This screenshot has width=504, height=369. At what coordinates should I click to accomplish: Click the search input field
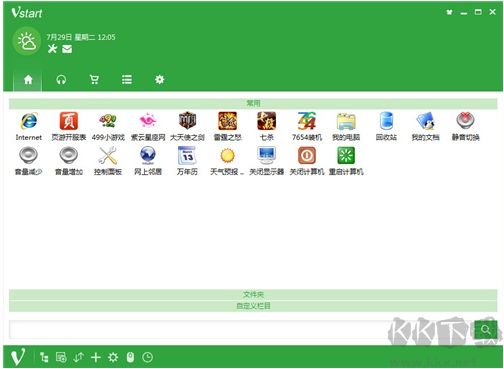pyautogui.click(x=241, y=330)
